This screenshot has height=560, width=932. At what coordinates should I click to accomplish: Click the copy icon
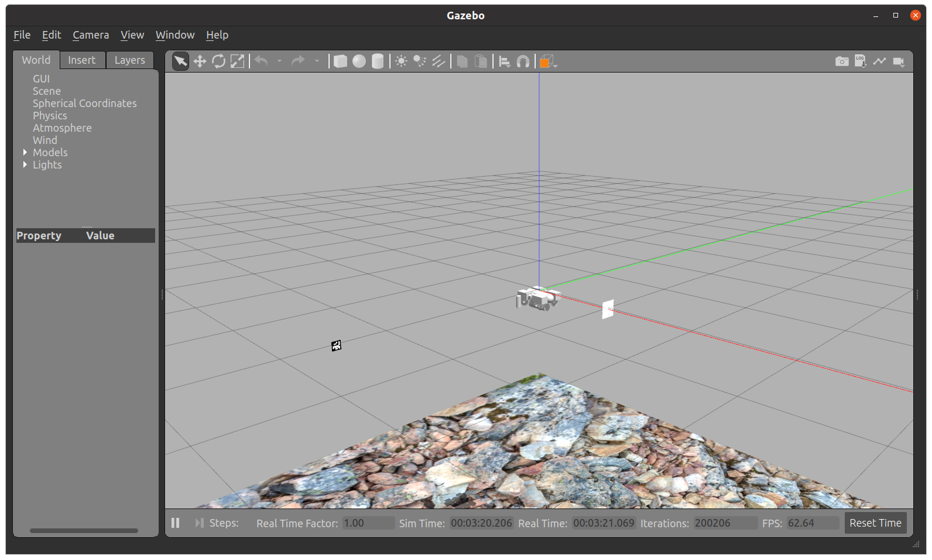pos(462,61)
